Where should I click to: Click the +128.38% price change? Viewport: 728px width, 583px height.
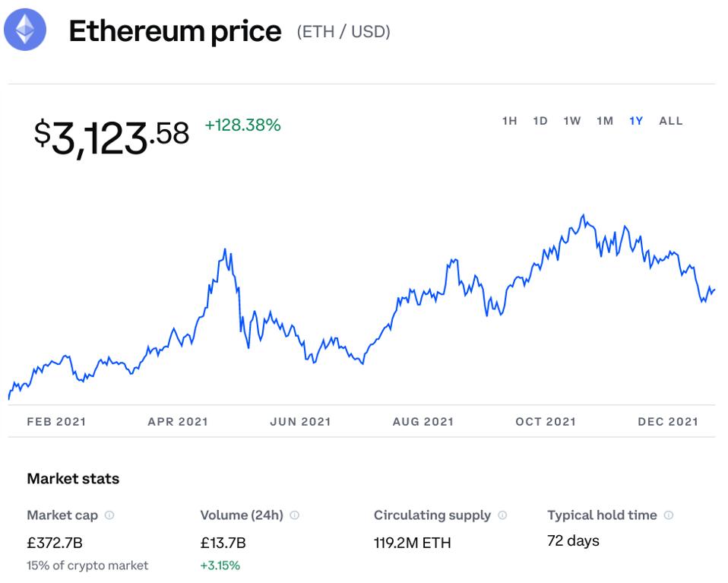pos(242,125)
